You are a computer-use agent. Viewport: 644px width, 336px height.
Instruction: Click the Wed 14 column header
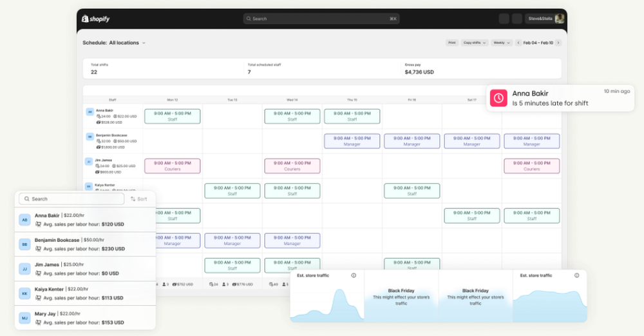pyautogui.click(x=292, y=100)
